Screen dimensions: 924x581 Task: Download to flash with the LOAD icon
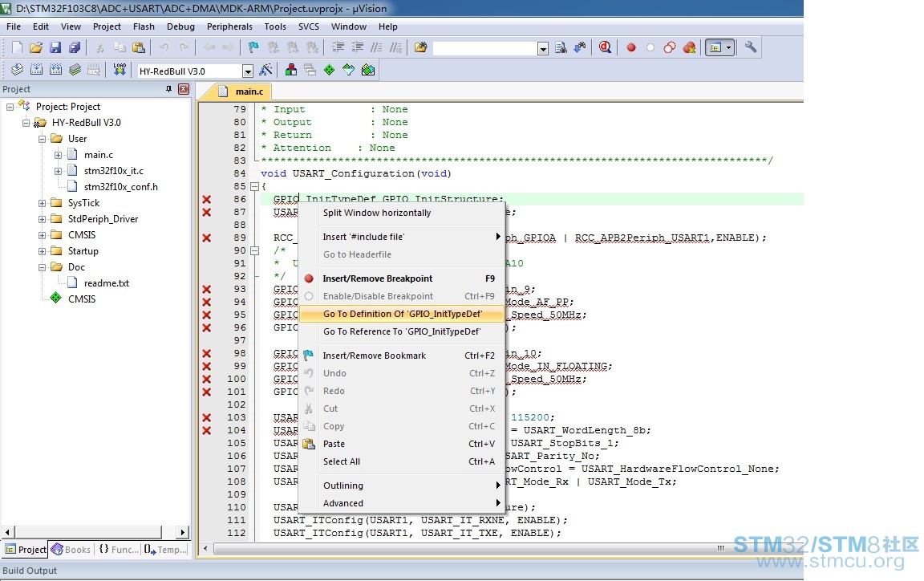coord(120,70)
